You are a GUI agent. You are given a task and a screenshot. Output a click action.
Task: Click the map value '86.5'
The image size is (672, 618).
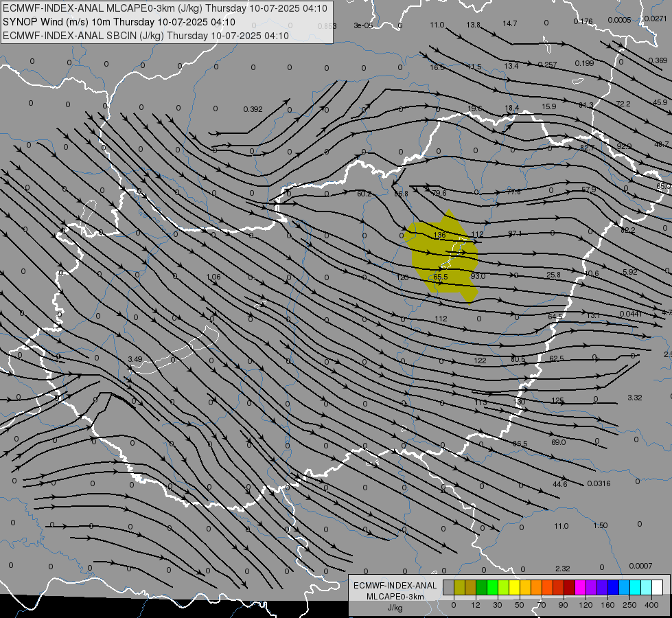coord(520,444)
